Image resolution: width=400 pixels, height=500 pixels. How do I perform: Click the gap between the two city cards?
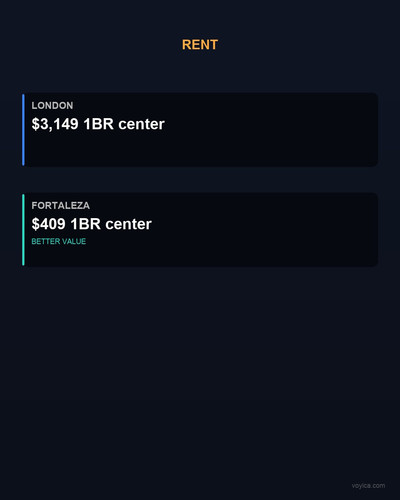200,180
